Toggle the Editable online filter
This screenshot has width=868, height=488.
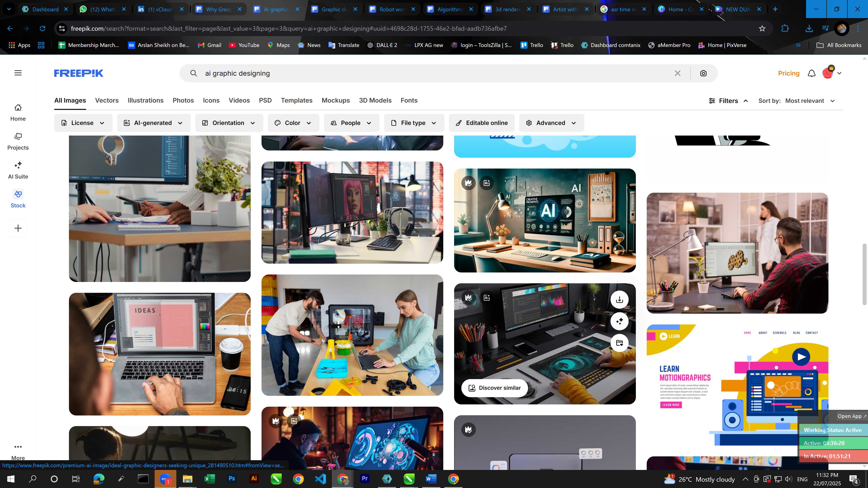(482, 123)
